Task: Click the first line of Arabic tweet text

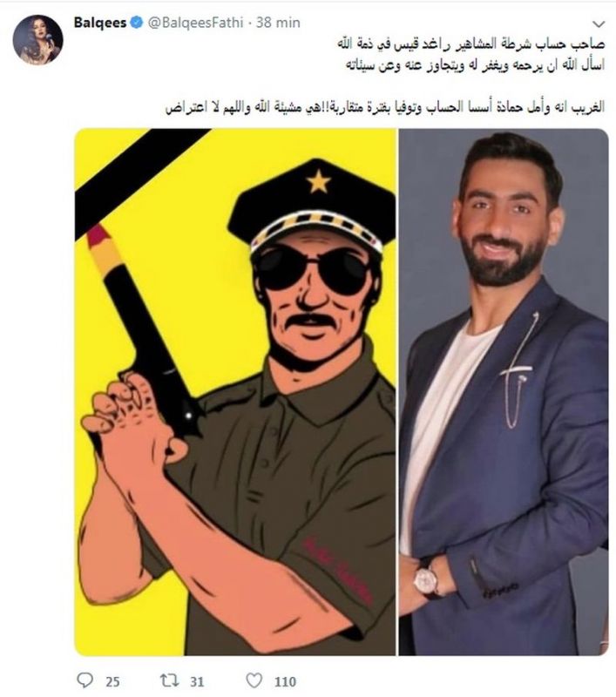Action: click(x=470, y=45)
